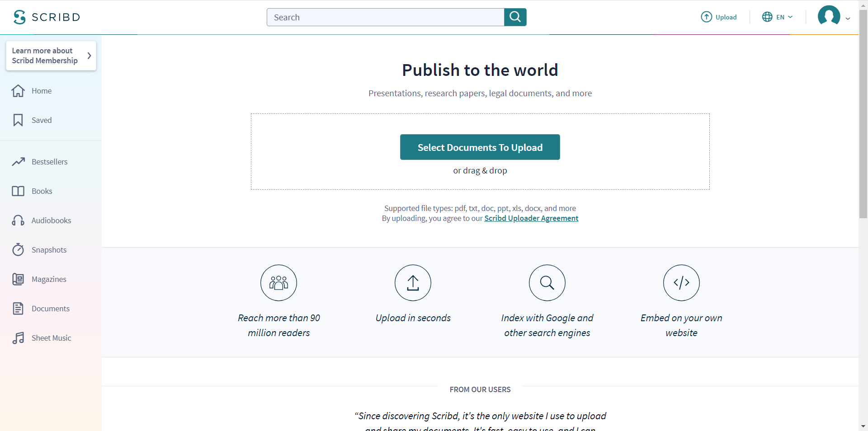Click the Sheet Music note icon

pos(18,338)
